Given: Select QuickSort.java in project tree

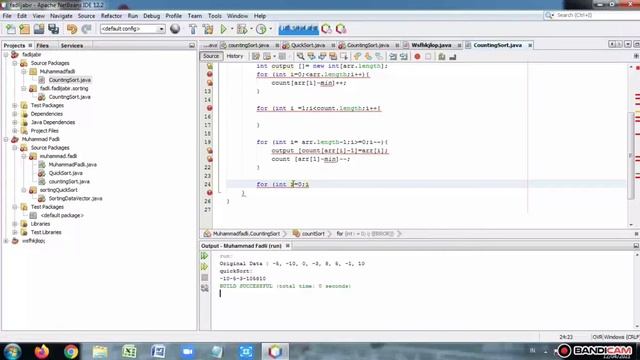Looking at the screenshot, I should click(65, 173).
